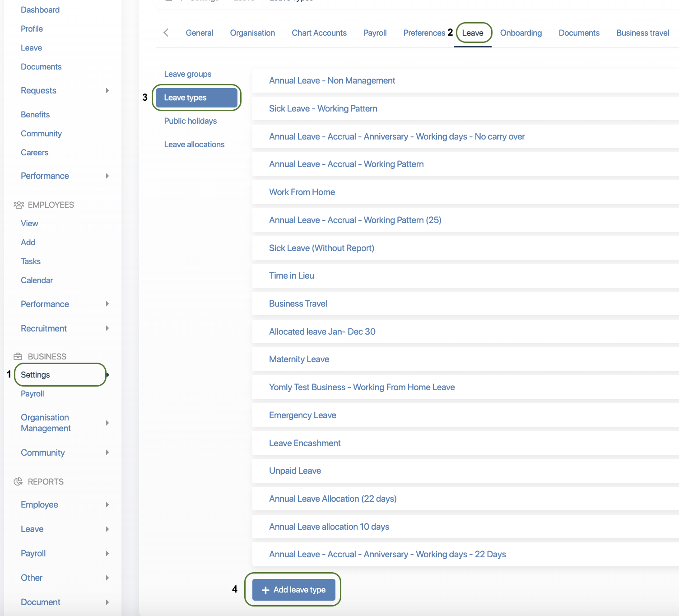
Task: Expand the Reports Payroll submenu arrow
Action: pyautogui.click(x=107, y=554)
